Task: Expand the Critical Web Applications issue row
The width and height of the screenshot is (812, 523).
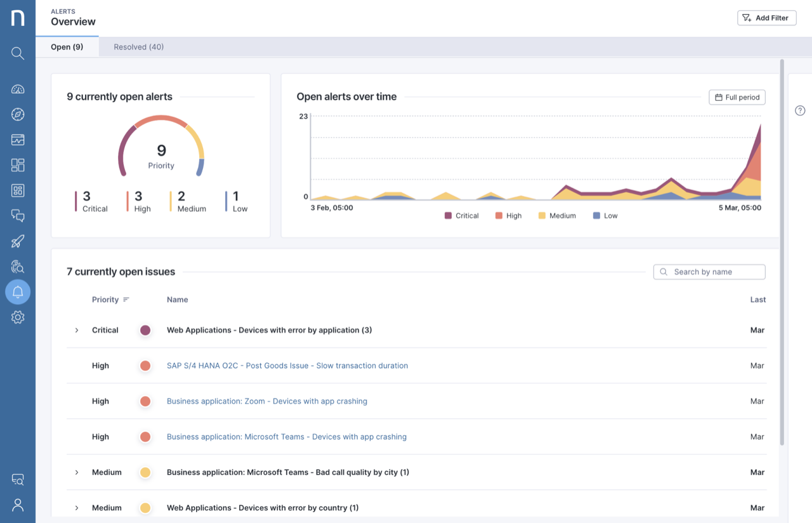Action: pyautogui.click(x=76, y=330)
